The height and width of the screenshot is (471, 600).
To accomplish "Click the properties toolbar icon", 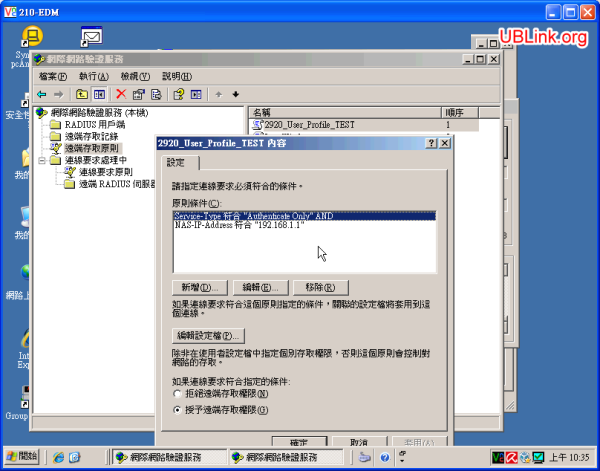I will pos(140,94).
